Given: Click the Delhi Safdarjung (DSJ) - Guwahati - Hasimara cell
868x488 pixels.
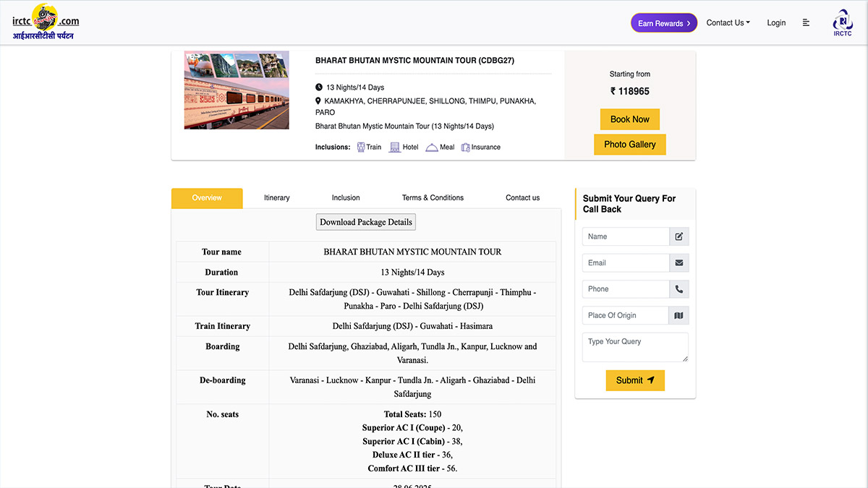Looking at the screenshot, I should [412, 326].
